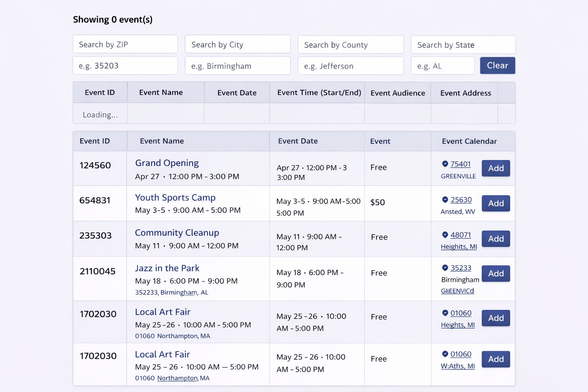This screenshot has width=588, height=392.
Task: Click the check badge next to 35233
Action: 445,268
